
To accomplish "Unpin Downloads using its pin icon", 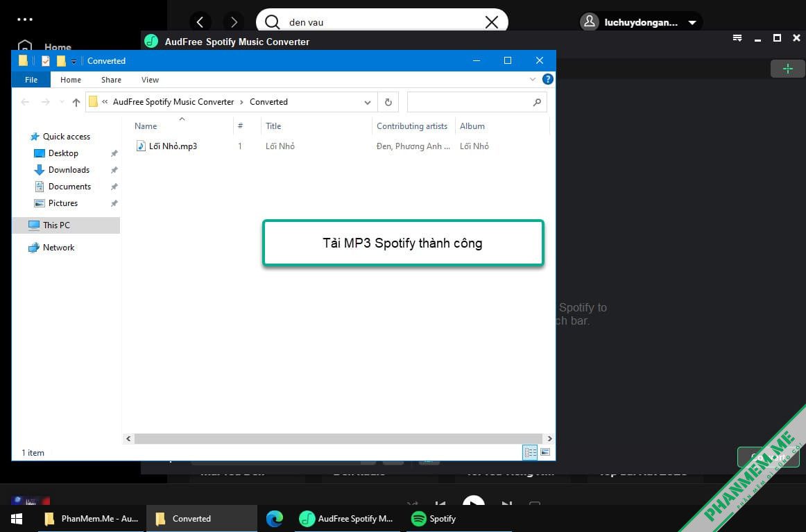I will (114, 170).
